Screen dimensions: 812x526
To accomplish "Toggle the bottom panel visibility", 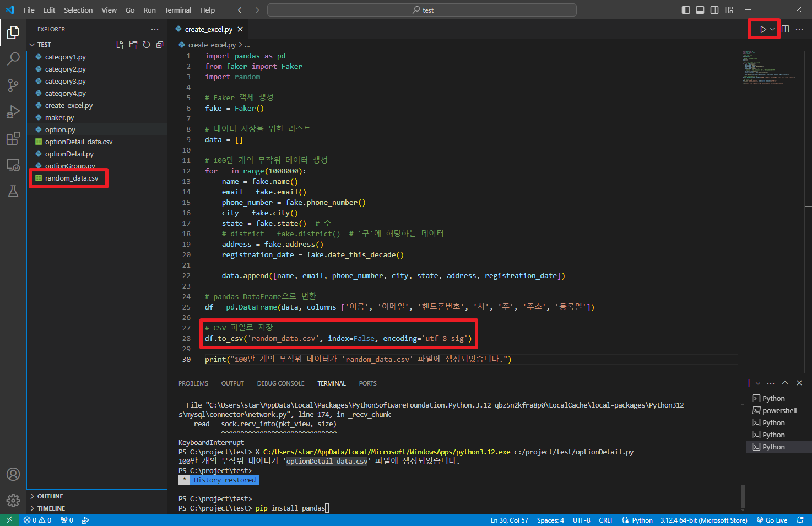I will click(700, 10).
